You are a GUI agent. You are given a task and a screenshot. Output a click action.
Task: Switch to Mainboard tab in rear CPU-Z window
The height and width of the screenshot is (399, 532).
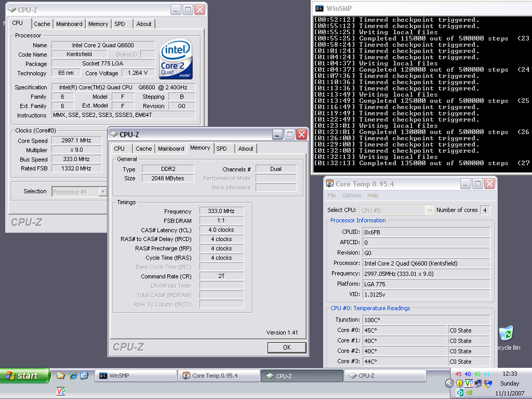click(x=69, y=24)
